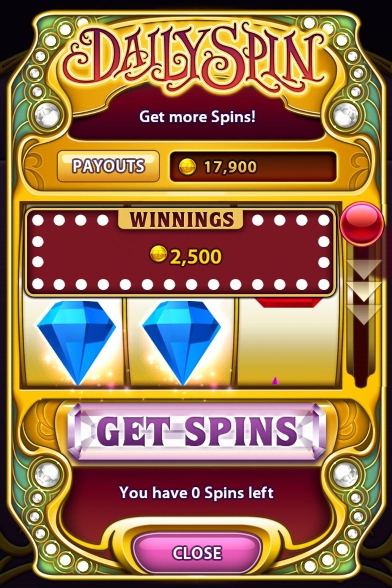Click the small purple marker on third reel

pos(275,380)
